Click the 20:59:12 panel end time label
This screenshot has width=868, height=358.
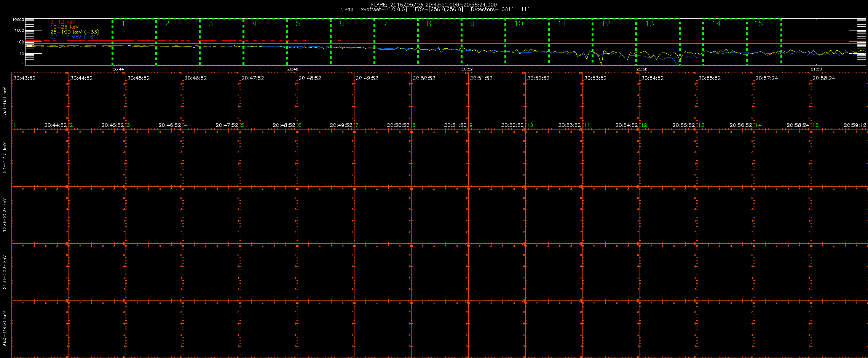click(855, 125)
